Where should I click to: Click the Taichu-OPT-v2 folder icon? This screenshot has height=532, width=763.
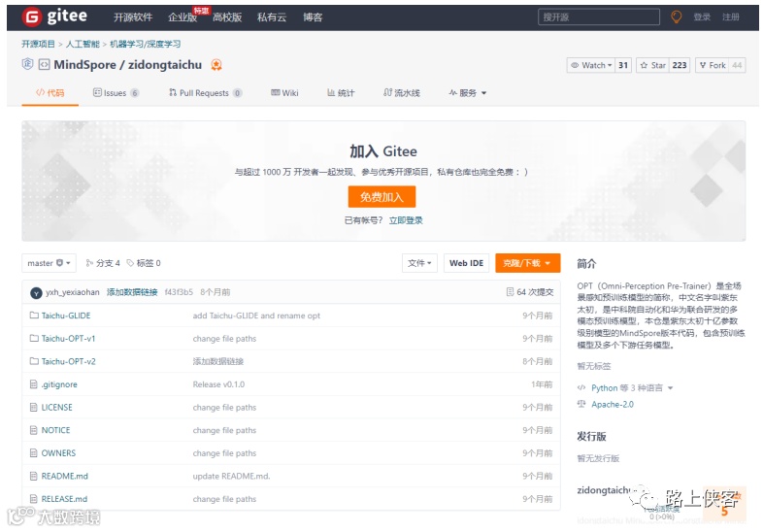coord(34,361)
